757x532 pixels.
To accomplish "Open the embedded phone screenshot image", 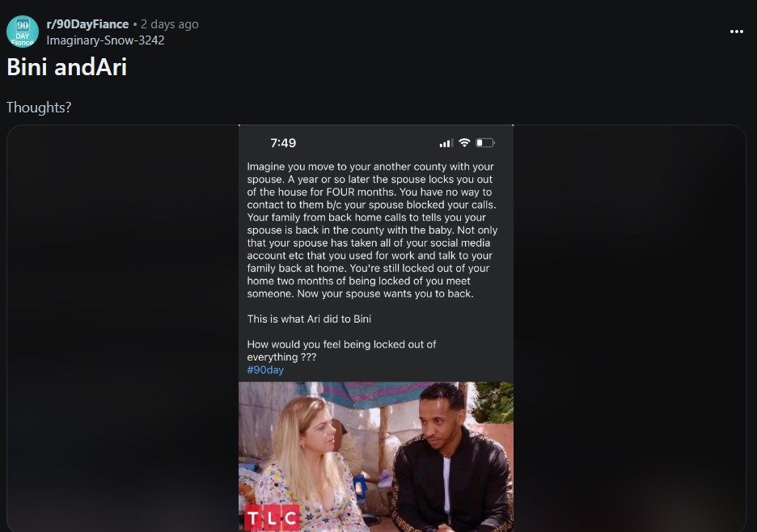I will 375,328.
